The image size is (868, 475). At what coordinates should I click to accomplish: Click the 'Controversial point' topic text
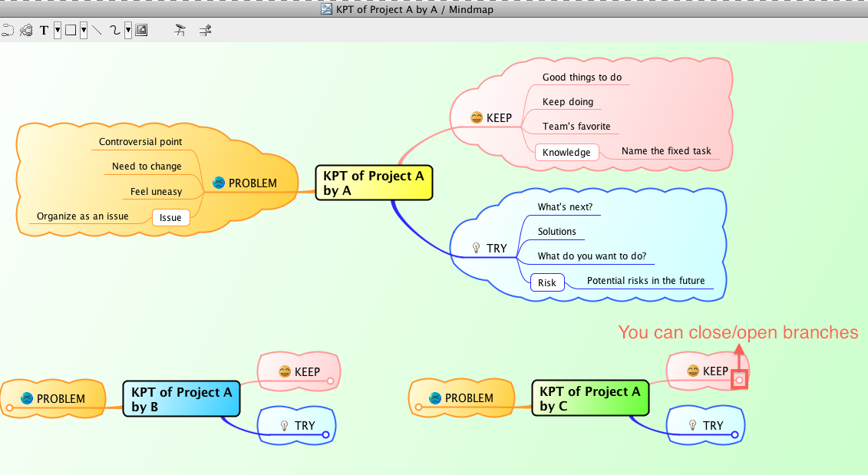tap(140, 142)
